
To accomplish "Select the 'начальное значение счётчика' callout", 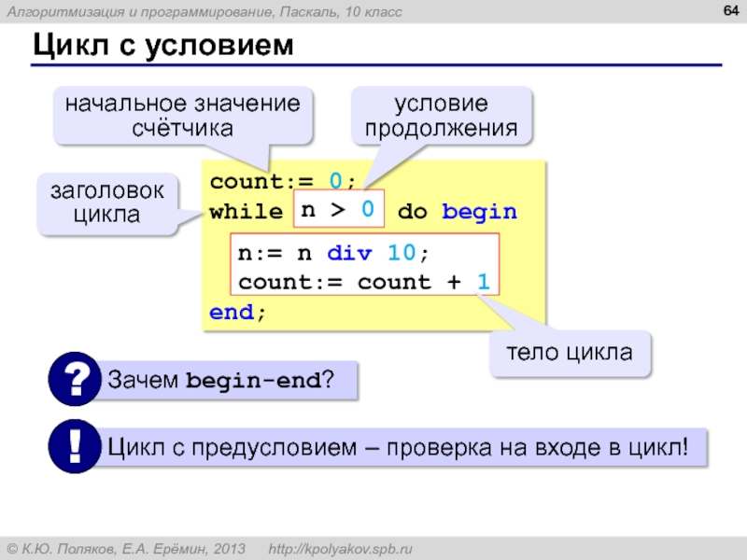I will [x=182, y=116].
